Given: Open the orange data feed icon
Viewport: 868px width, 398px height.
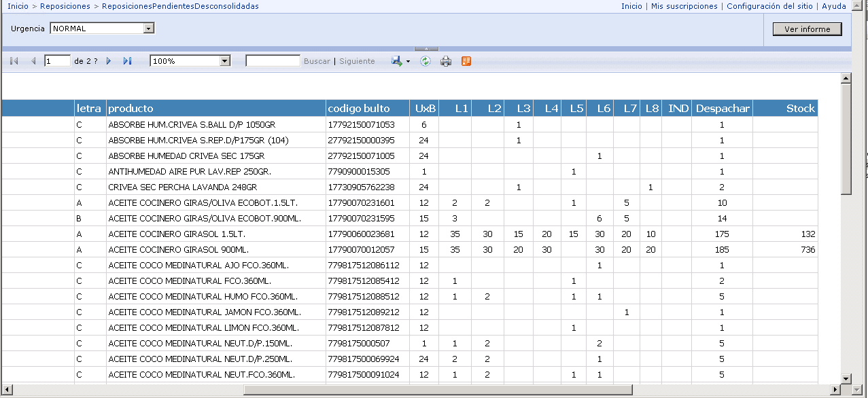Looking at the screenshot, I should (466, 61).
